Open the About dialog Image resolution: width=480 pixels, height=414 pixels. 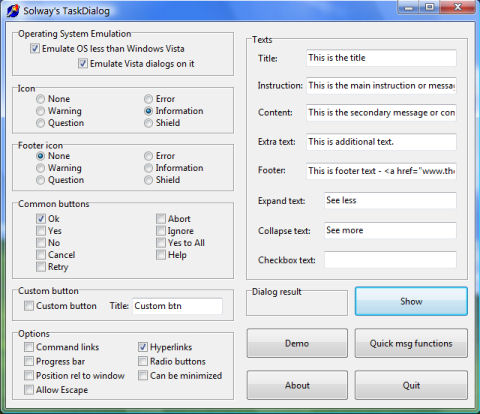297,385
